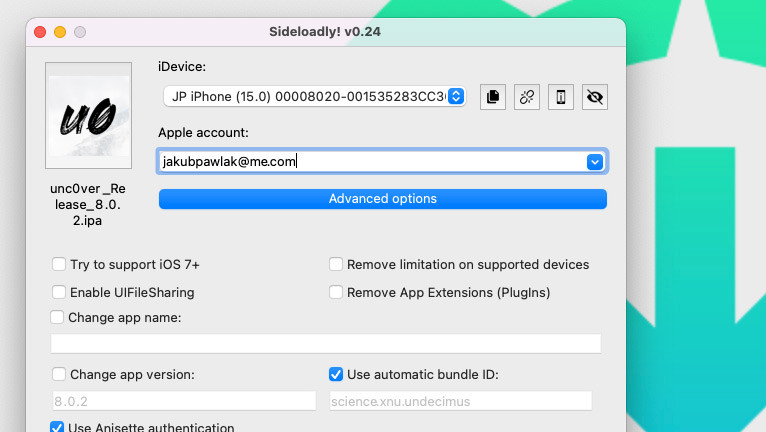
Task: Click the unc0ver_Release_8.0.2.ipa file name
Action: coord(88,204)
